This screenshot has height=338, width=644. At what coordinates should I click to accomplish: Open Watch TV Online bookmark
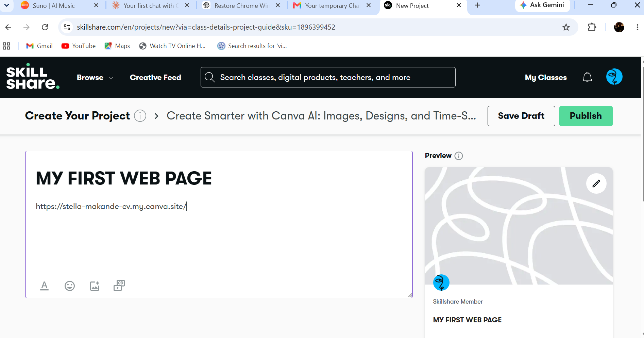click(x=172, y=46)
